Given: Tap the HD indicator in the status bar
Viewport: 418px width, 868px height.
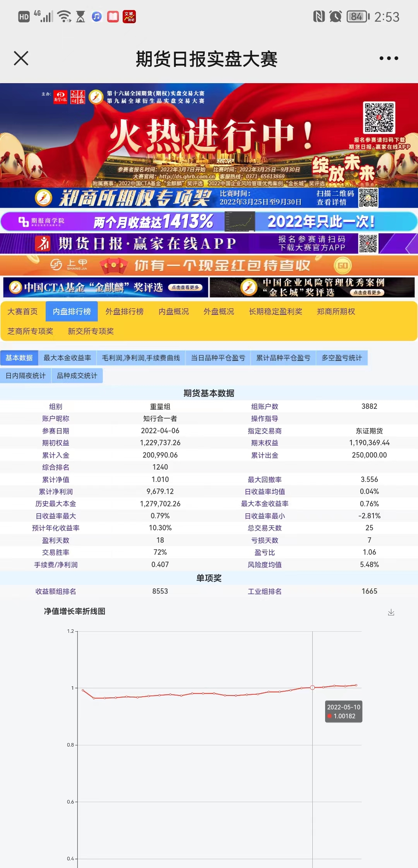Looking at the screenshot, I should tap(24, 17).
